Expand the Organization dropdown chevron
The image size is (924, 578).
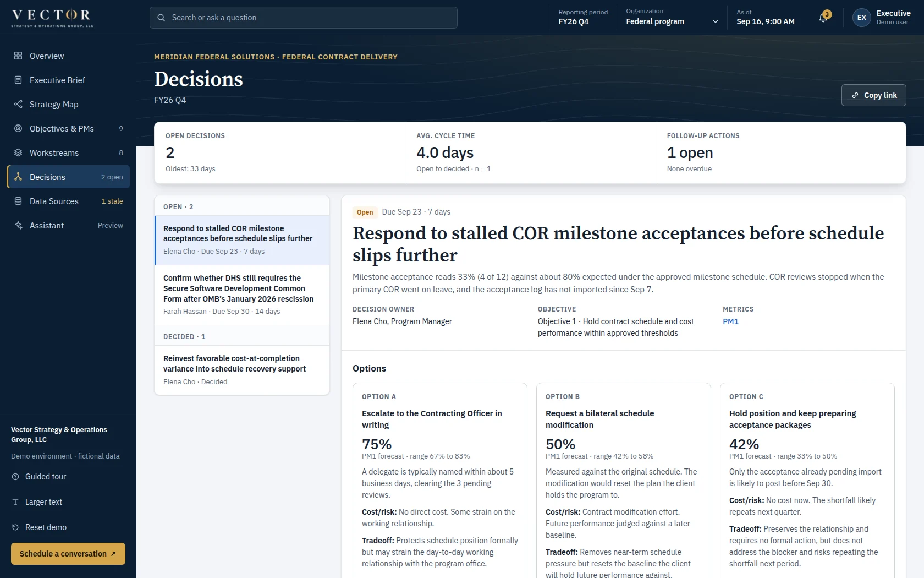click(x=716, y=21)
